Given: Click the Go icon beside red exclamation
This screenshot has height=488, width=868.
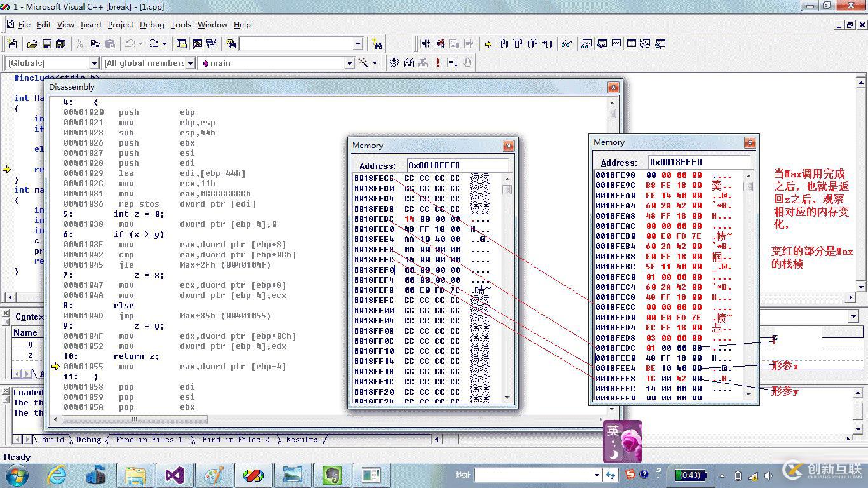Looking at the screenshot, I should pos(452,63).
